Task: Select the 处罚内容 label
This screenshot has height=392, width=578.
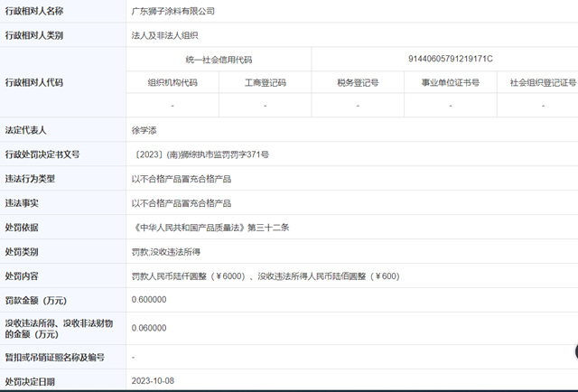Action: tap(22, 276)
